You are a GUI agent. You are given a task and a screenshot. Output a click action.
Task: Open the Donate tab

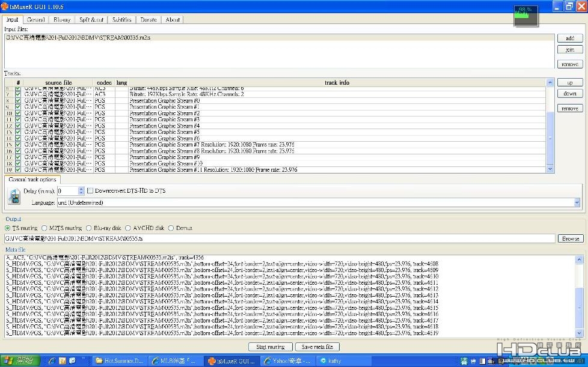pyautogui.click(x=149, y=19)
